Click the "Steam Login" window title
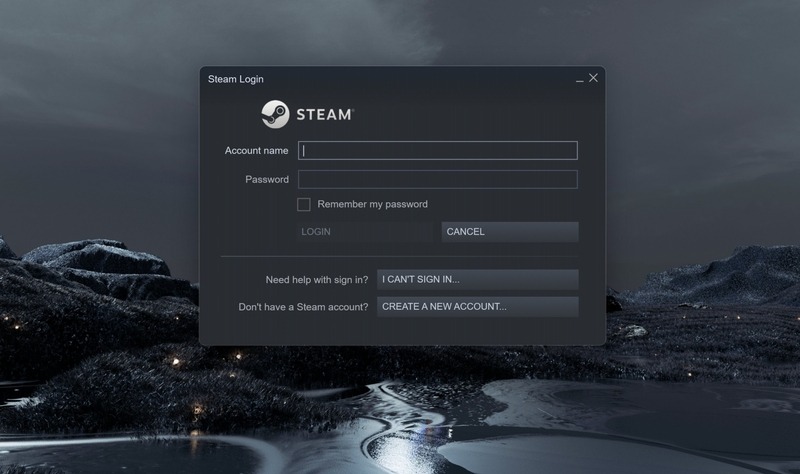The height and width of the screenshot is (474, 800). (x=236, y=79)
